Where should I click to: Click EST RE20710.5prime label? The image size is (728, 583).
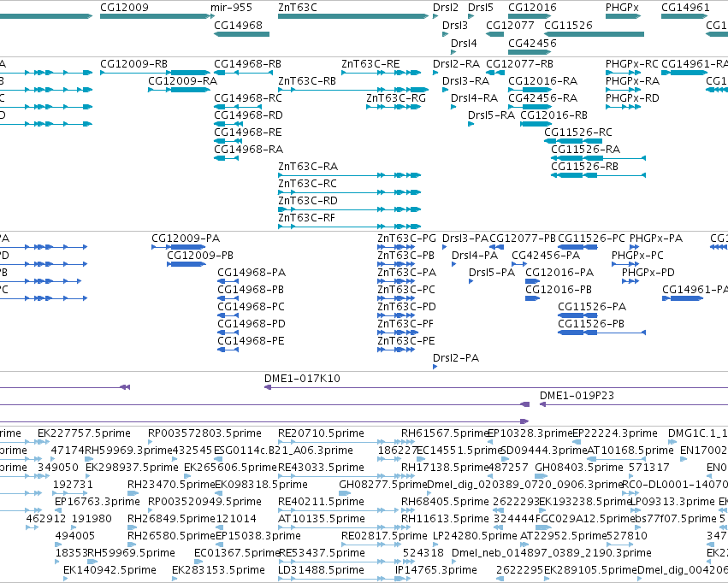[321, 433]
